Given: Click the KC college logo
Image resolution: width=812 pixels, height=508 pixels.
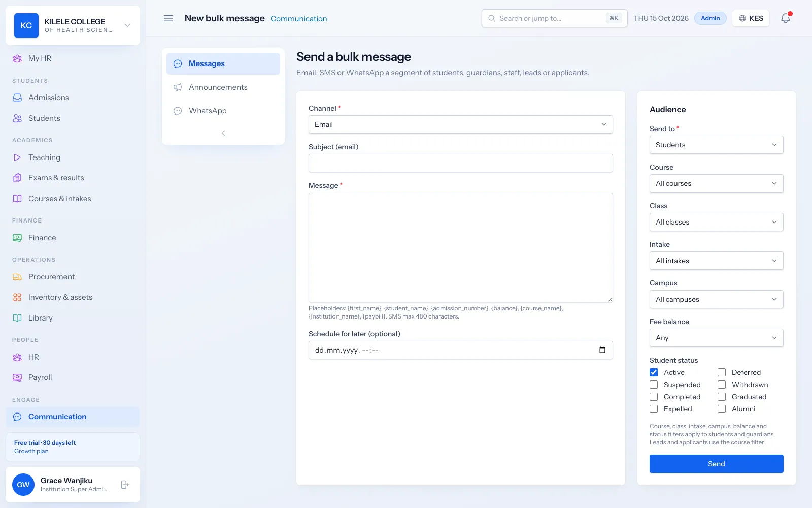Looking at the screenshot, I should click(x=26, y=25).
